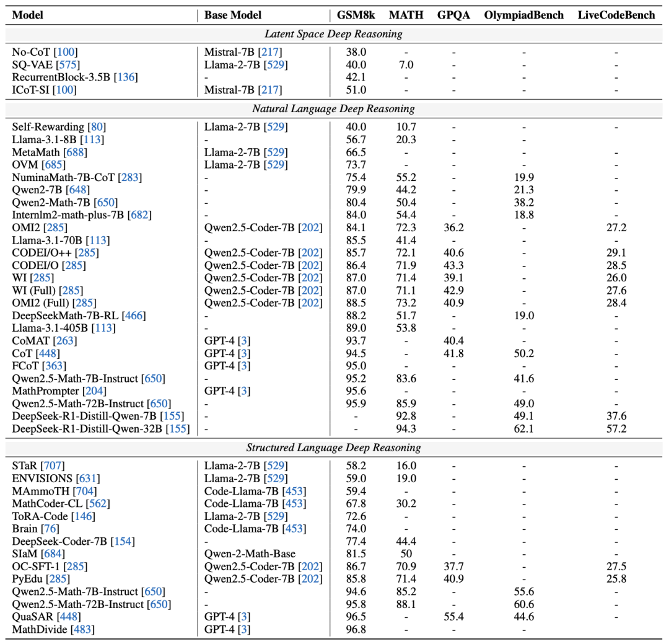Select the LiveCodeBench value '29.1' for CODEI/O++
Screen dimensions: 669x644
pos(616,253)
